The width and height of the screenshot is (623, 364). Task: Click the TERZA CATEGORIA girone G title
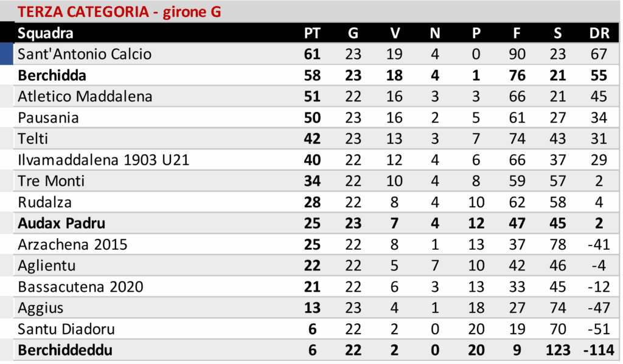point(120,12)
